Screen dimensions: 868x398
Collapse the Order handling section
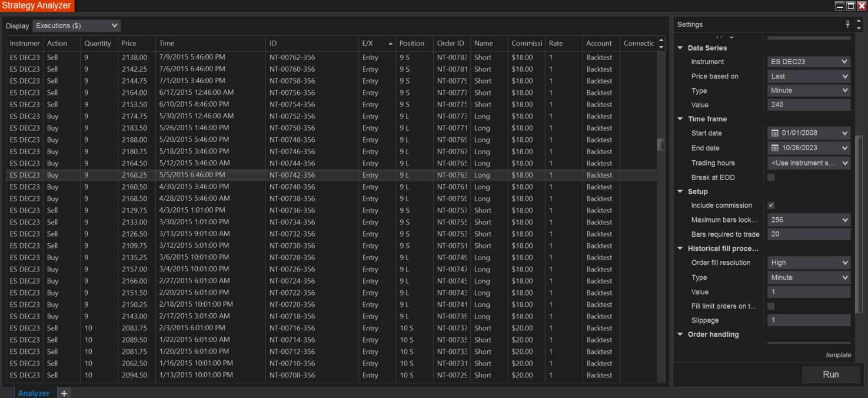680,334
